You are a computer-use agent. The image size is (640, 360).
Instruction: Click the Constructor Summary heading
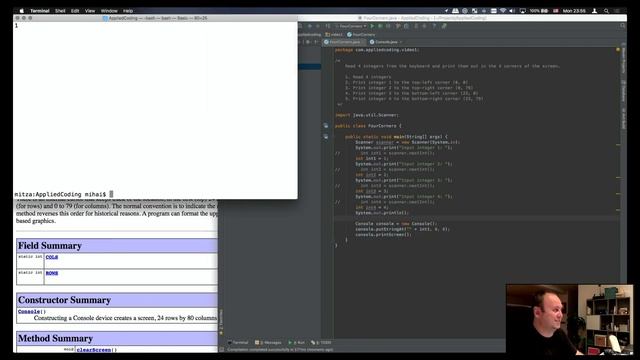coord(64,300)
